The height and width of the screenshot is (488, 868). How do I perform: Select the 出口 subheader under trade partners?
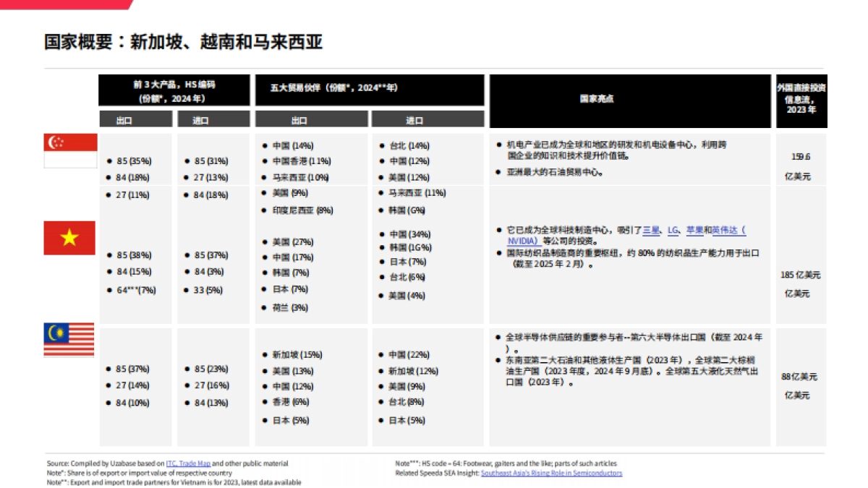pyautogui.click(x=311, y=120)
